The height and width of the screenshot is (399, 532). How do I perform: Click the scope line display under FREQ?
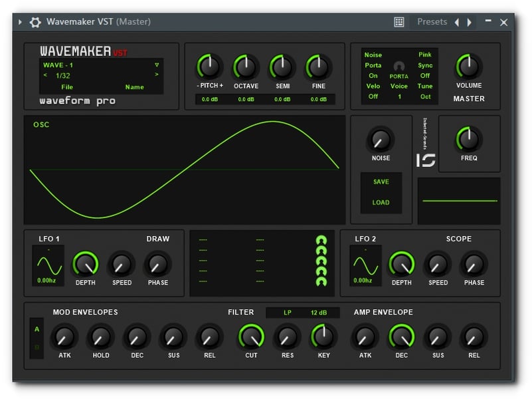[459, 201]
